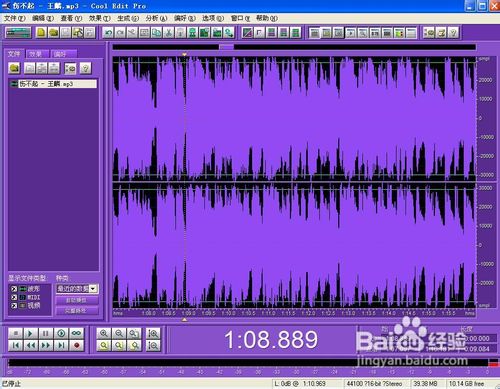
Task: Open the 选项(O) menu
Action: tap(213, 18)
